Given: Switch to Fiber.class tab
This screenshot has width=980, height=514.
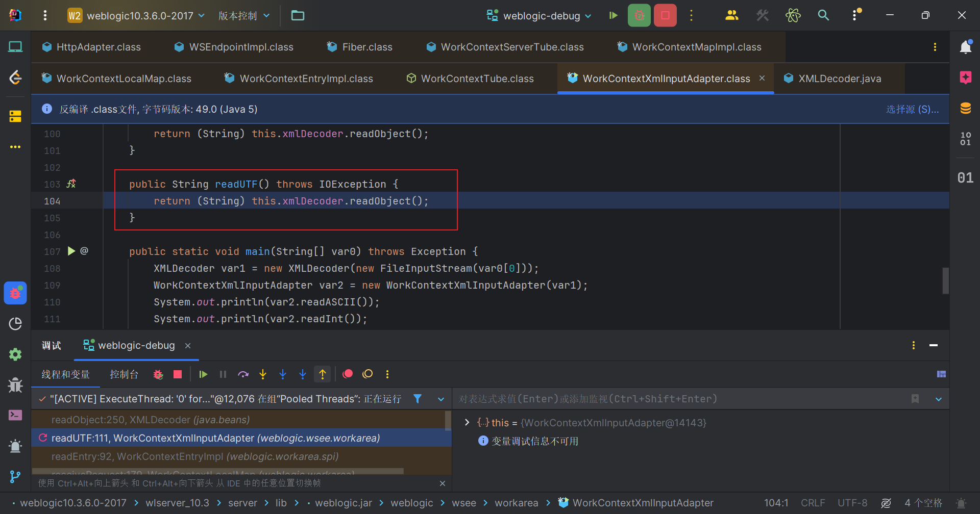Looking at the screenshot, I should coord(360,47).
